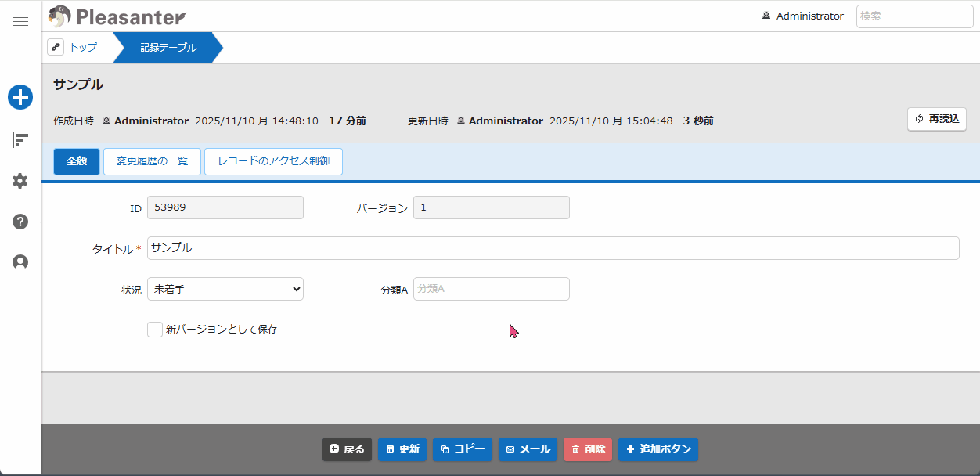Switch to 変更履歴の一覧 tab
The height and width of the screenshot is (476, 980).
[x=153, y=161]
